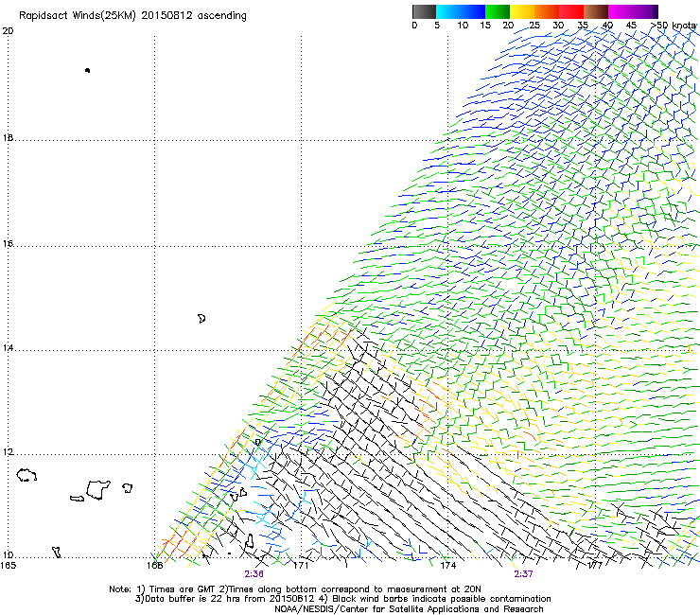The image size is (700, 615).
Task: Click the longitude axis label '177'
Action: [595, 566]
